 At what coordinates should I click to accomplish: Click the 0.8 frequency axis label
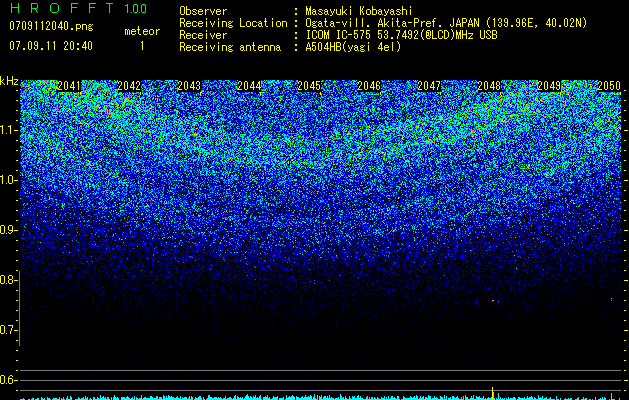click(8, 280)
